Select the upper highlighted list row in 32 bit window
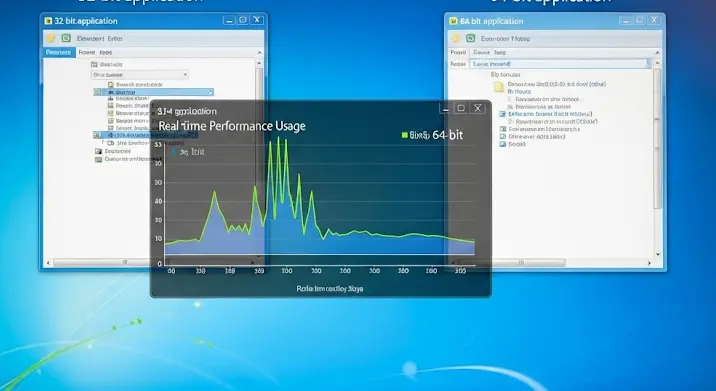This screenshot has height=391, width=716. (153, 92)
